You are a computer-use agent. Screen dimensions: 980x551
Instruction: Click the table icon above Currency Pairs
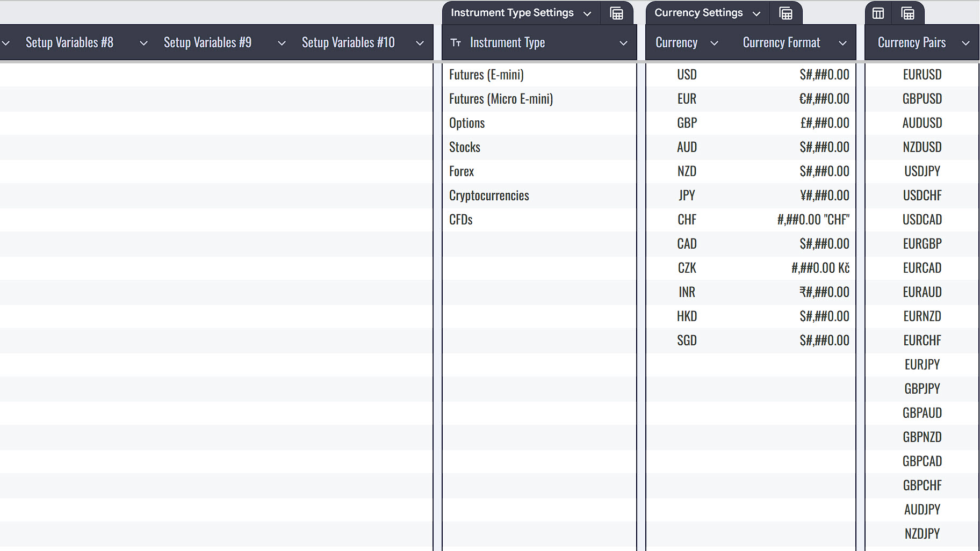click(x=878, y=13)
